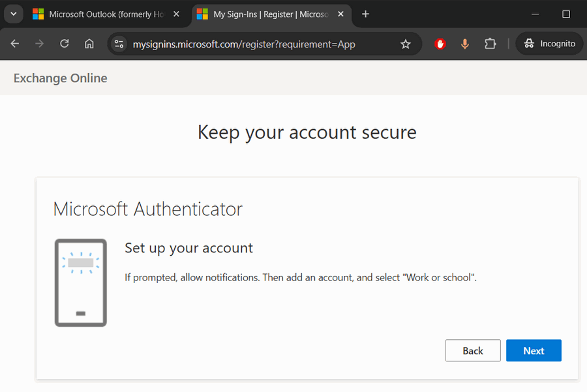Select the My Sign-Ins tab
This screenshot has width=587, height=392.
tap(267, 14)
